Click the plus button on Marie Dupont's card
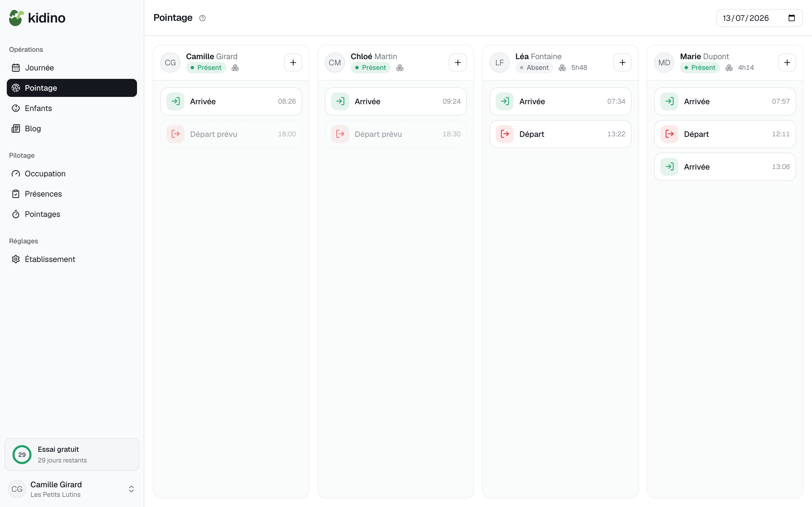 point(787,63)
